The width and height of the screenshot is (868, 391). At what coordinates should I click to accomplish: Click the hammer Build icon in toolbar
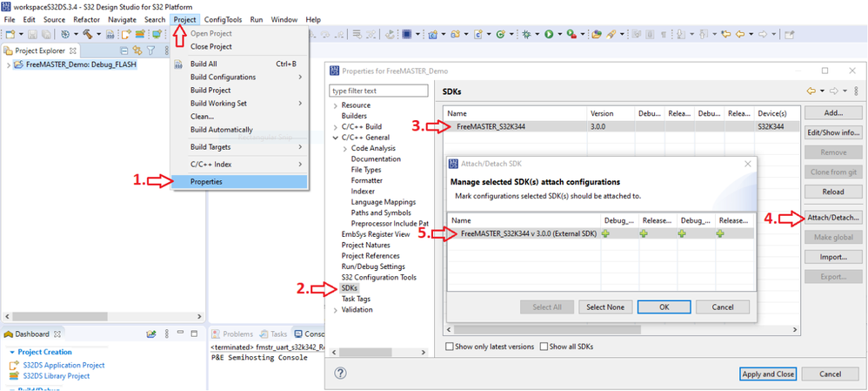[x=88, y=34]
